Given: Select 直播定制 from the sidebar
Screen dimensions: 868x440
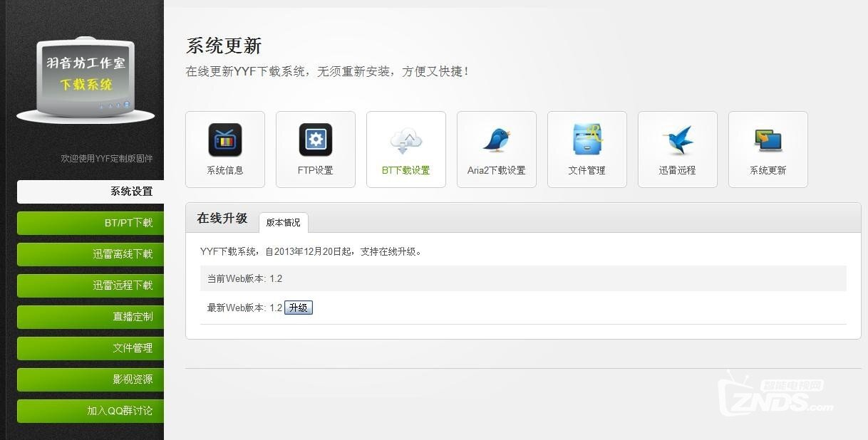Looking at the screenshot, I should click(x=91, y=317).
